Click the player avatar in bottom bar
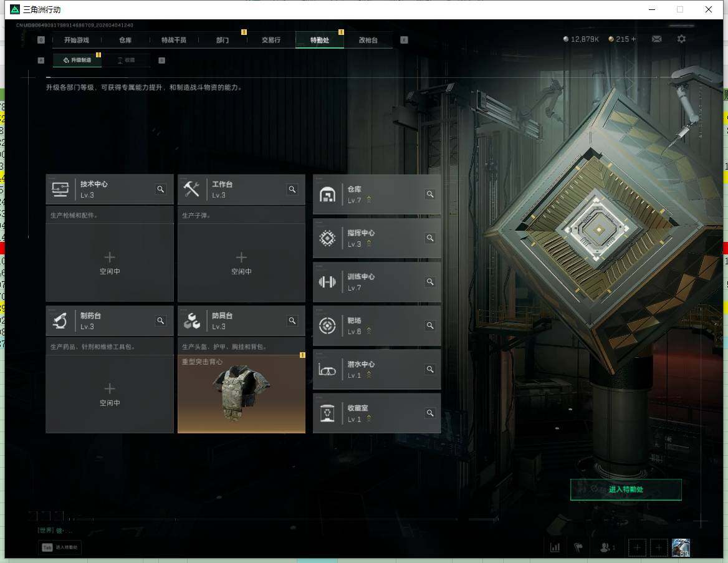728x563 pixels. [681, 547]
